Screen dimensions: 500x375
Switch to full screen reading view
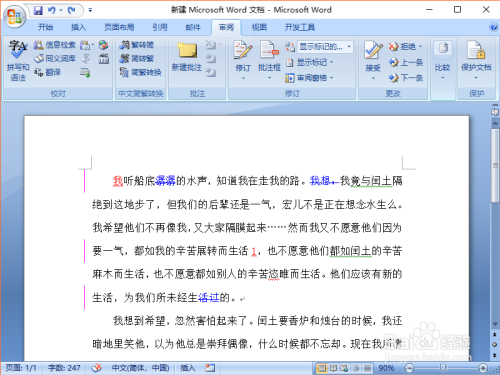(x=333, y=368)
